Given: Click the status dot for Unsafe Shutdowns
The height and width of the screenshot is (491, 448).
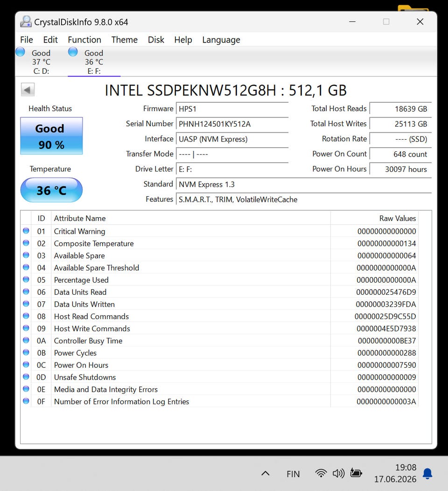Looking at the screenshot, I should [26, 377].
